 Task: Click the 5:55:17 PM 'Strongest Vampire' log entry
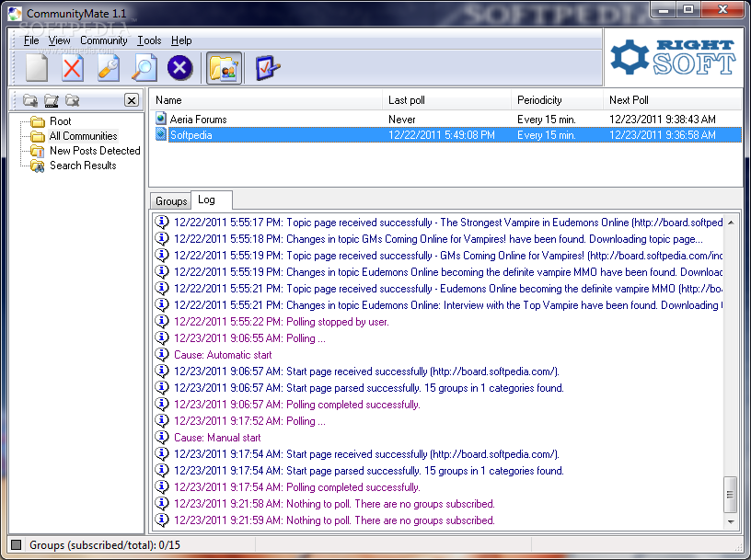pos(448,223)
